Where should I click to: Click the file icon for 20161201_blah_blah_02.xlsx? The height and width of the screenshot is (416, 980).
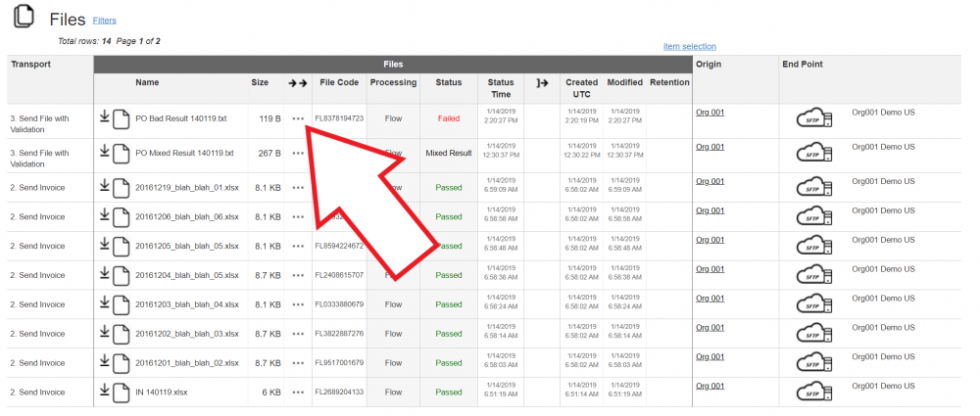point(121,363)
